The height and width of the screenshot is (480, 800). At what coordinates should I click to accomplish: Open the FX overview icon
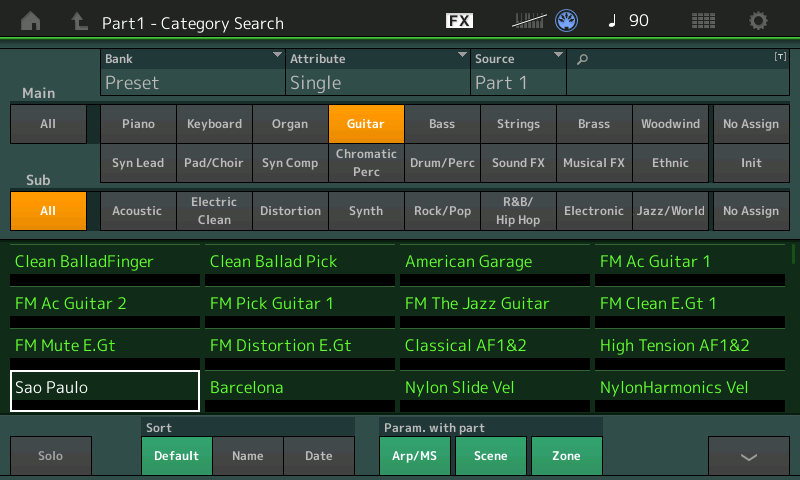click(459, 20)
